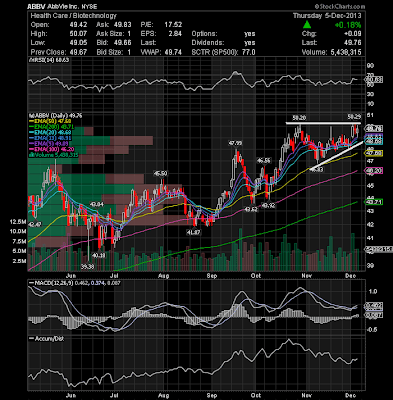This screenshot has height=400, width=393.
Task: Click the date Thursday 5-Dec-2013
Action: coord(327,16)
